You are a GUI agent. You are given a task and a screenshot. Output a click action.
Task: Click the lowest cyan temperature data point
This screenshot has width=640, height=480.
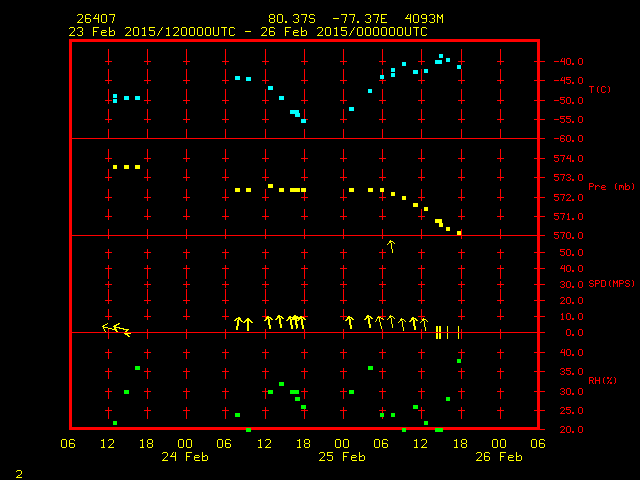pos(303,121)
